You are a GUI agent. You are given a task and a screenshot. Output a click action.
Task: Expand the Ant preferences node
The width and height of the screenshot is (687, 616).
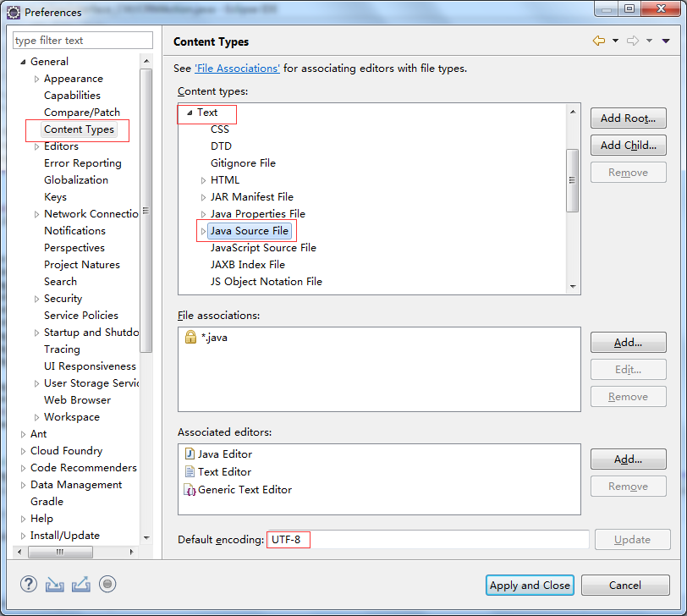click(23, 434)
